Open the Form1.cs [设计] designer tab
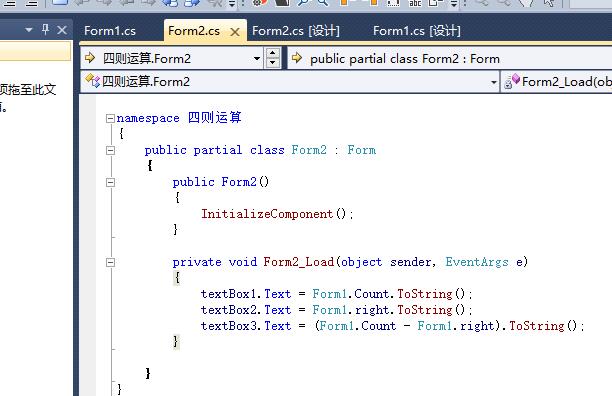The width and height of the screenshot is (612, 396). pos(417,31)
